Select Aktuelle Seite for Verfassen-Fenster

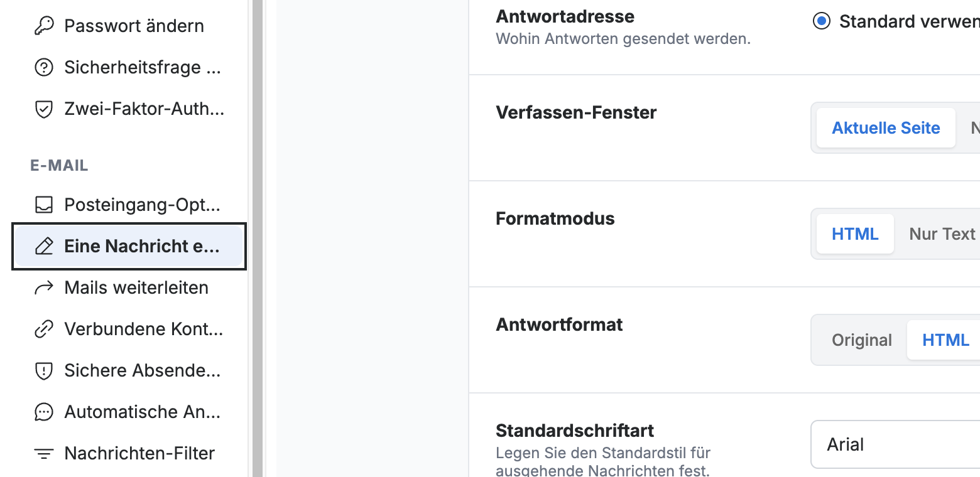coord(886,128)
